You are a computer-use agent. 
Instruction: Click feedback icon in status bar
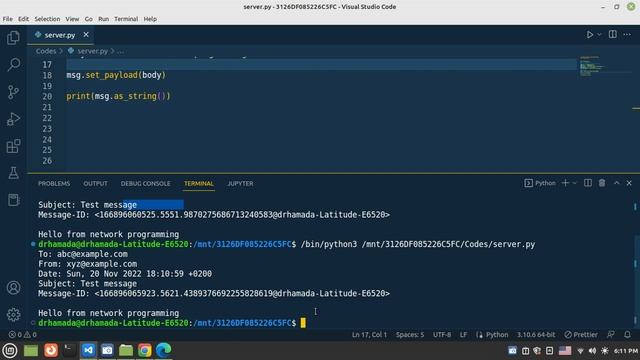[611, 335]
